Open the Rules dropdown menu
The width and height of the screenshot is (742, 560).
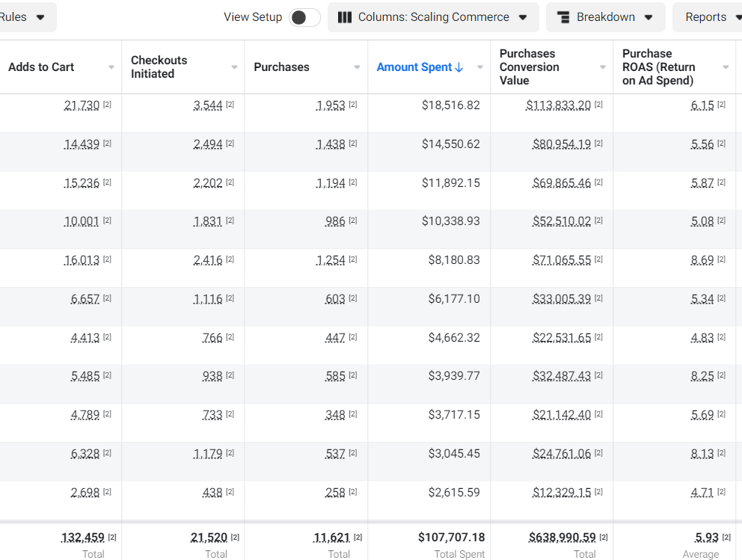pyautogui.click(x=27, y=17)
